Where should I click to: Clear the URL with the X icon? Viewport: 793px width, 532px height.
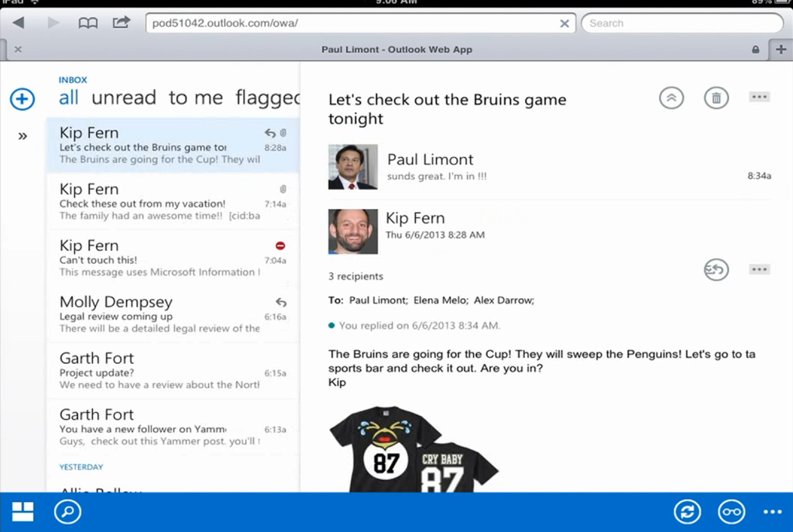coord(565,23)
